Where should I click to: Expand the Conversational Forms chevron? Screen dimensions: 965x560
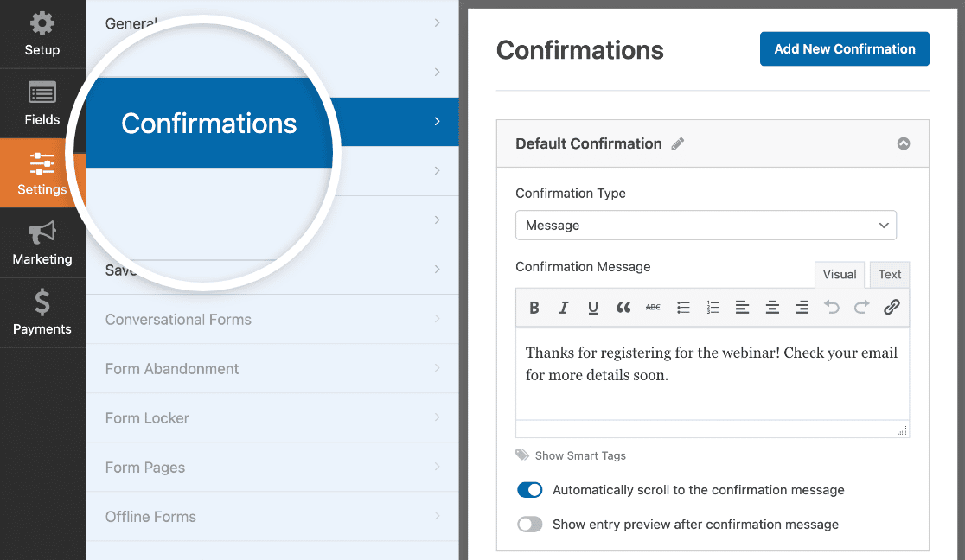[437, 319]
